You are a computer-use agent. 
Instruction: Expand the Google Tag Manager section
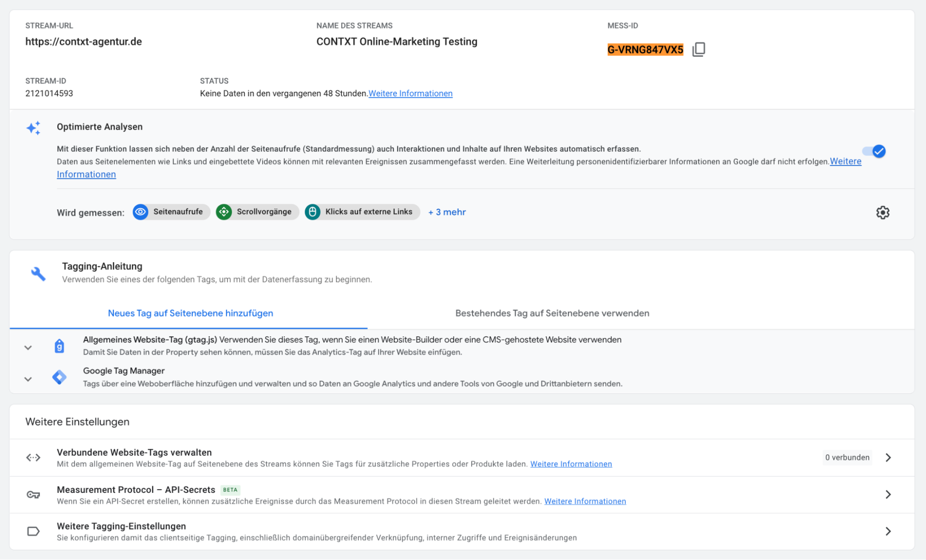[x=28, y=379]
